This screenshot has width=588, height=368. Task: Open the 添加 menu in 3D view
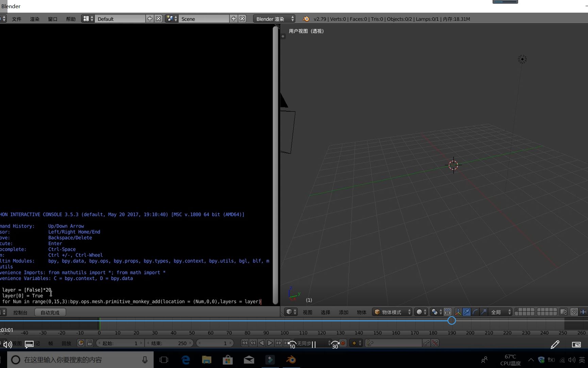[x=343, y=312]
